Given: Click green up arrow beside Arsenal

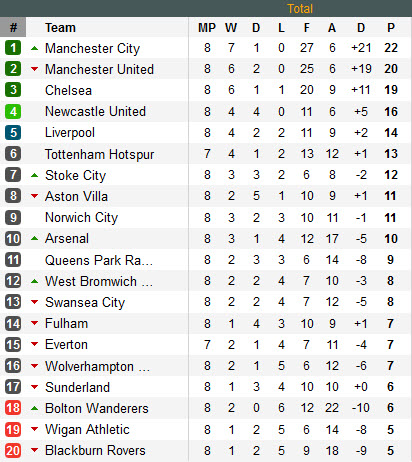Looking at the screenshot, I should [34, 238].
